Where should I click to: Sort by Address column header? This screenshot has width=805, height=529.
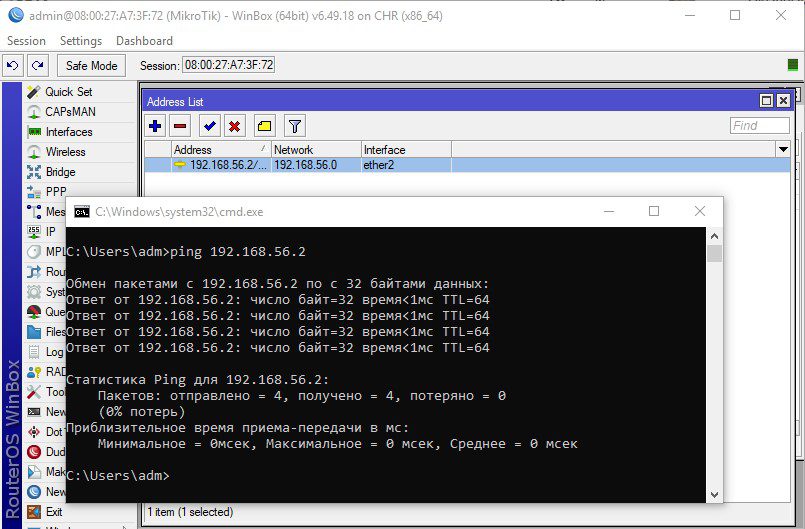tap(221, 150)
